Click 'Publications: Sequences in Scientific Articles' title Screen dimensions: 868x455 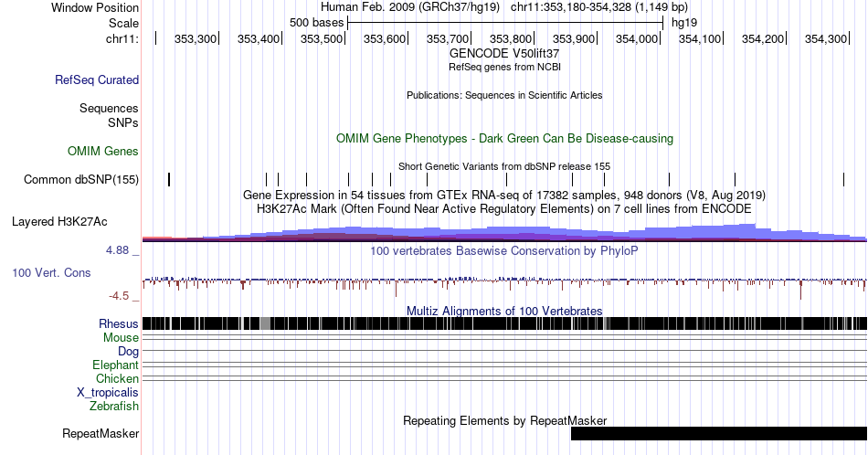coord(504,95)
